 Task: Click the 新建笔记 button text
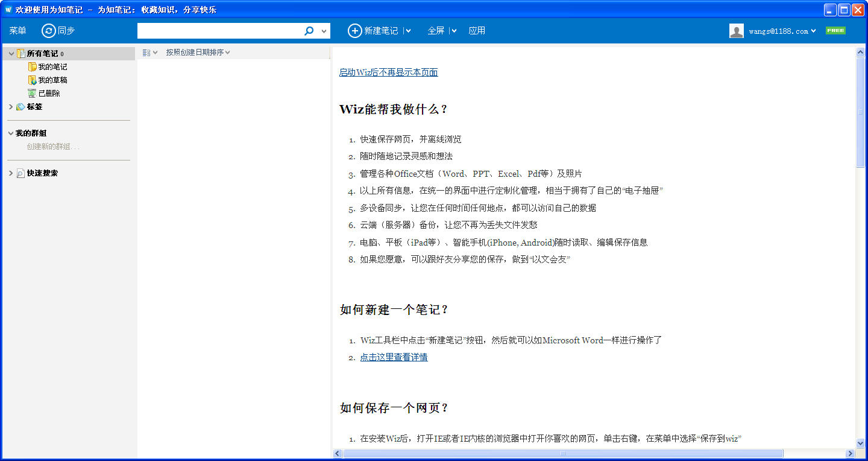[x=381, y=31]
